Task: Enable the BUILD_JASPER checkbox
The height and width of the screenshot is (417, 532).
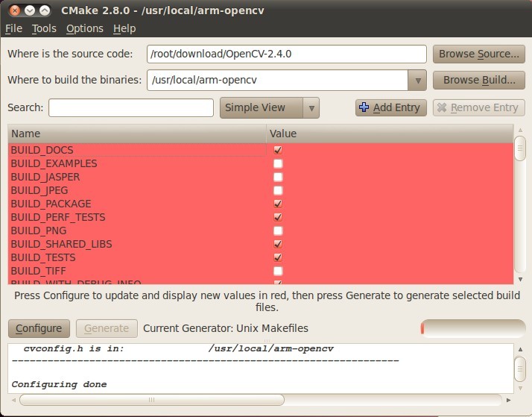Action: [278, 177]
